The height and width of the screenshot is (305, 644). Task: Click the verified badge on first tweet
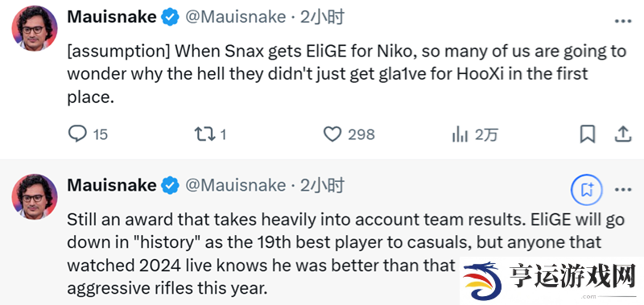click(170, 17)
